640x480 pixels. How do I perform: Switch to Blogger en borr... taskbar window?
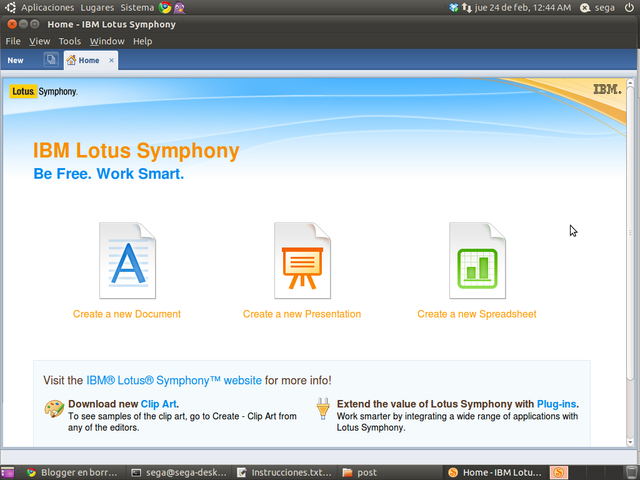[72, 473]
